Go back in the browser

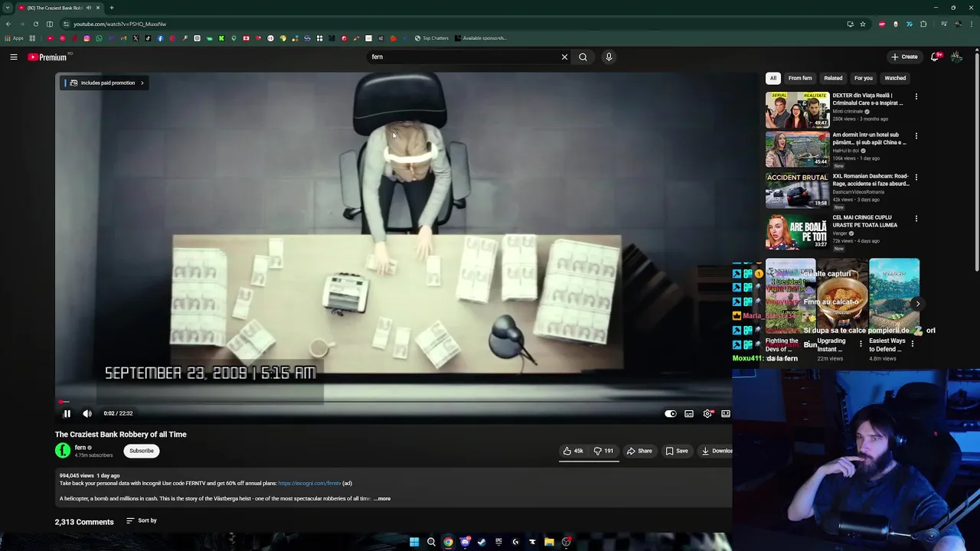(8, 24)
